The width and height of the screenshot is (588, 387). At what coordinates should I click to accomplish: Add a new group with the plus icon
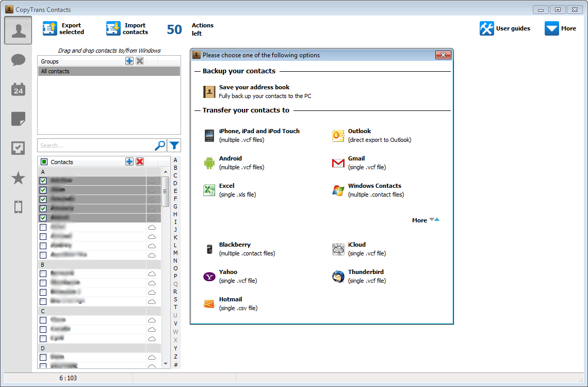(129, 61)
